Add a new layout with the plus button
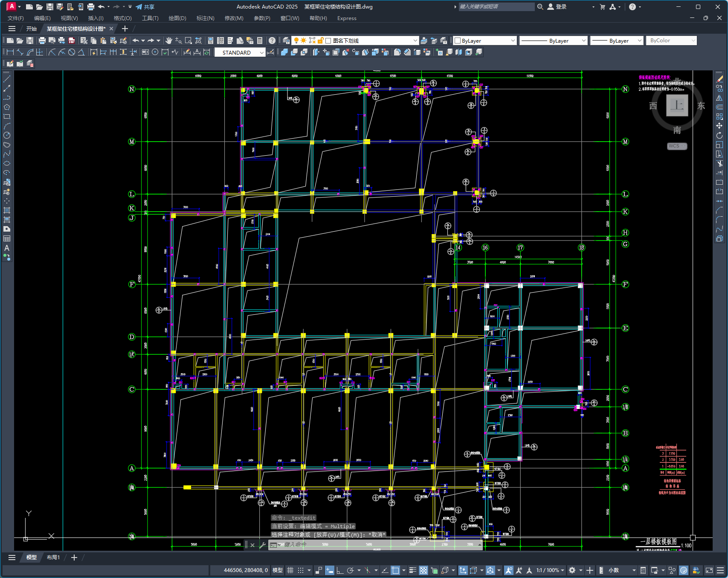 [74, 558]
